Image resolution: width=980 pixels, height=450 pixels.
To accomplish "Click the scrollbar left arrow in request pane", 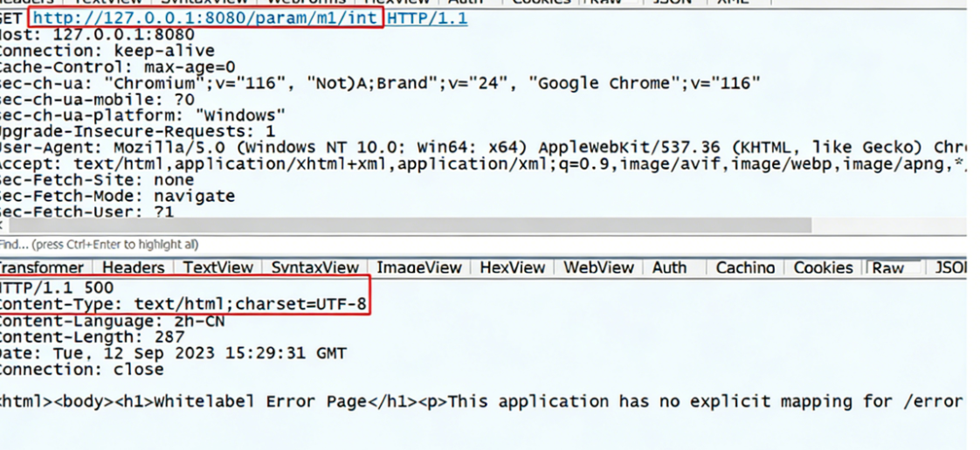I will click(x=3, y=225).
